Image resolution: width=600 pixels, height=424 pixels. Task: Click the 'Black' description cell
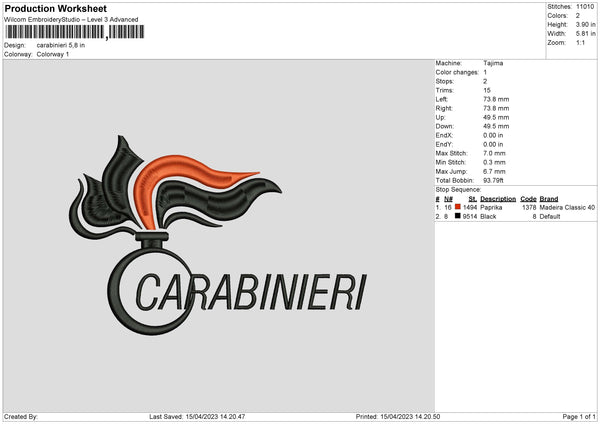tap(488, 217)
